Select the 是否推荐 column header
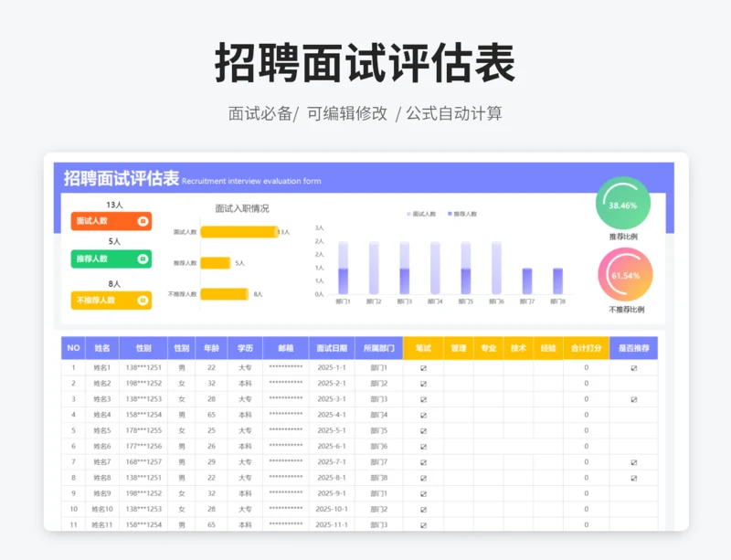This screenshot has width=731, height=560. [633, 348]
